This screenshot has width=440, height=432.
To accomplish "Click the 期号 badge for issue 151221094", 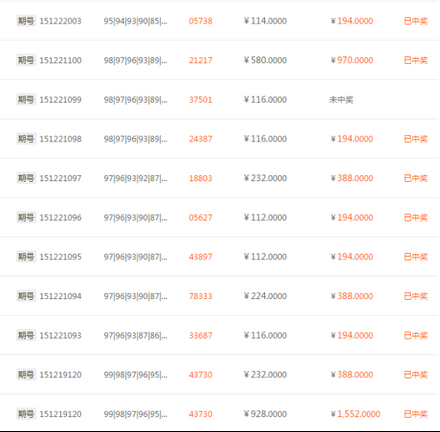I will (x=26, y=296).
